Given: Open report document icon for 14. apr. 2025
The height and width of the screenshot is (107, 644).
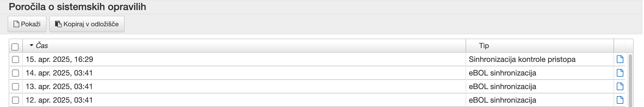Looking at the screenshot, I should [620, 73].
